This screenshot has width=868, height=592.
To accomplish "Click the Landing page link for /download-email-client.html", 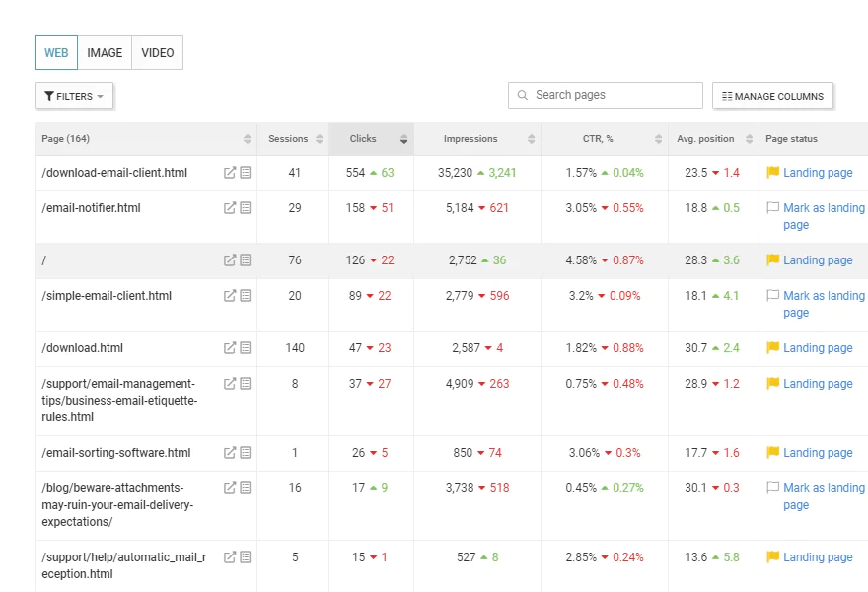I will (x=818, y=173).
